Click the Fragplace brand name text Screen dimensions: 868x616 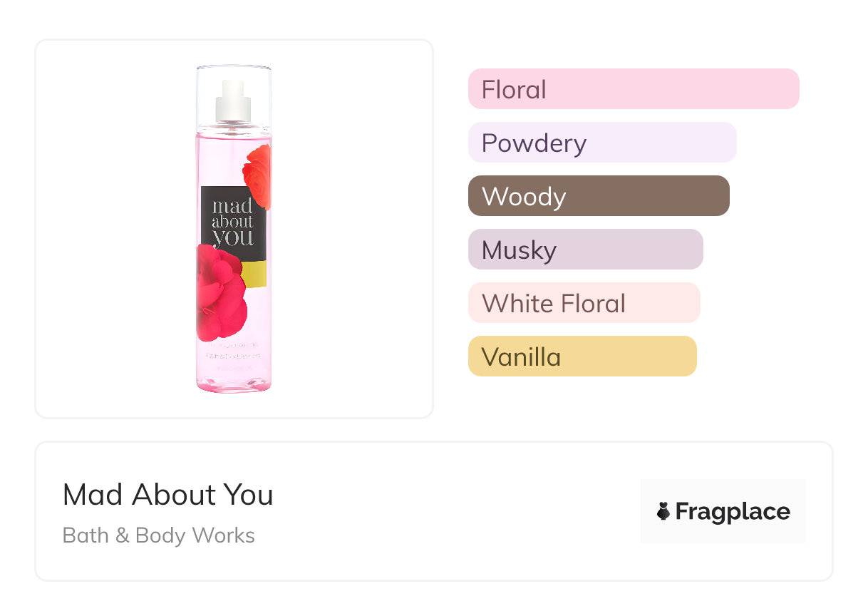[x=733, y=511]
